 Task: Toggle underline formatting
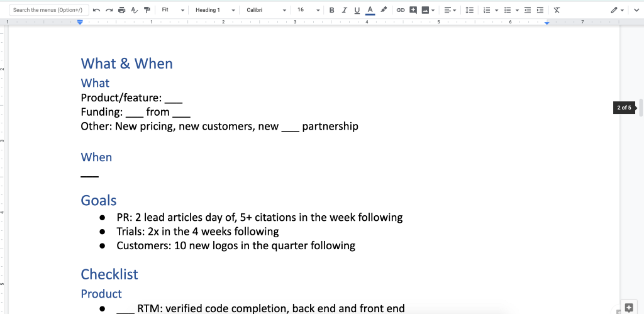click(357, 10)
